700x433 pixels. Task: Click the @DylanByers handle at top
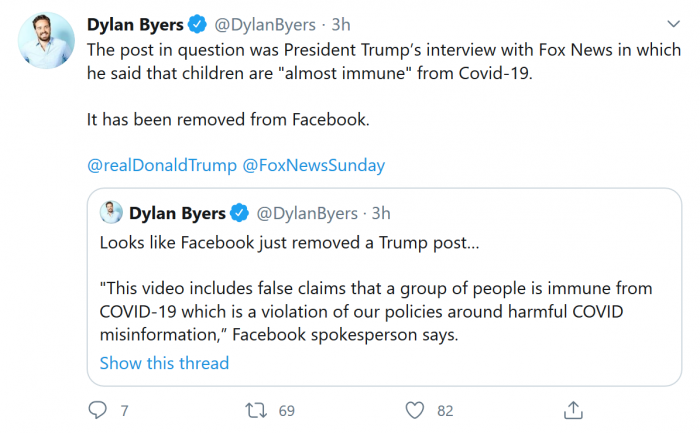[260, 24]
